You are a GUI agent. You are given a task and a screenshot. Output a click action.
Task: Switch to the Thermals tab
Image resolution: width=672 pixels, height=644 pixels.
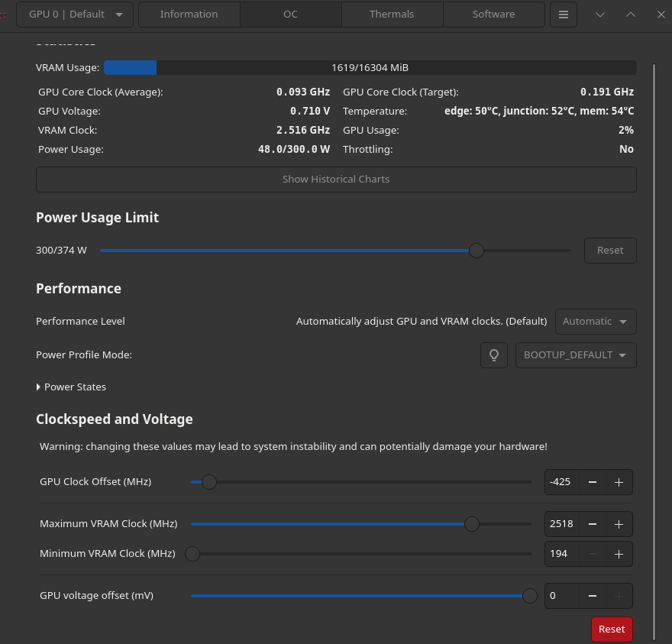click(x=392, y=15)
